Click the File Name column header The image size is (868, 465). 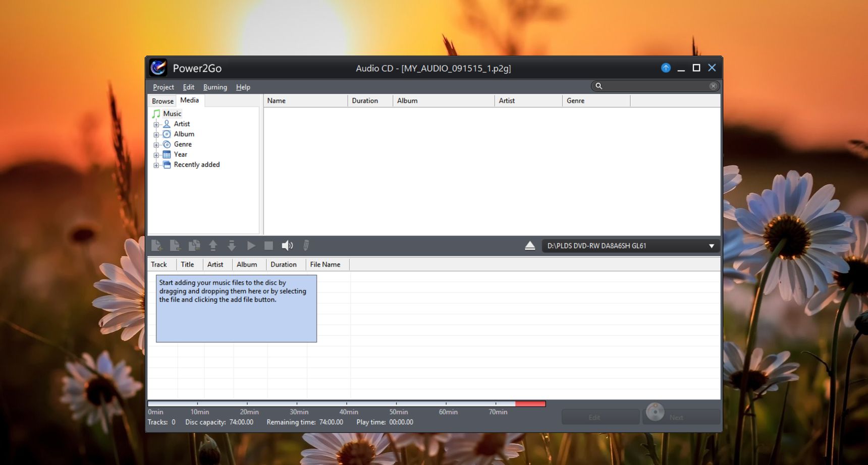pyautogui.click(x=328, y=264)
